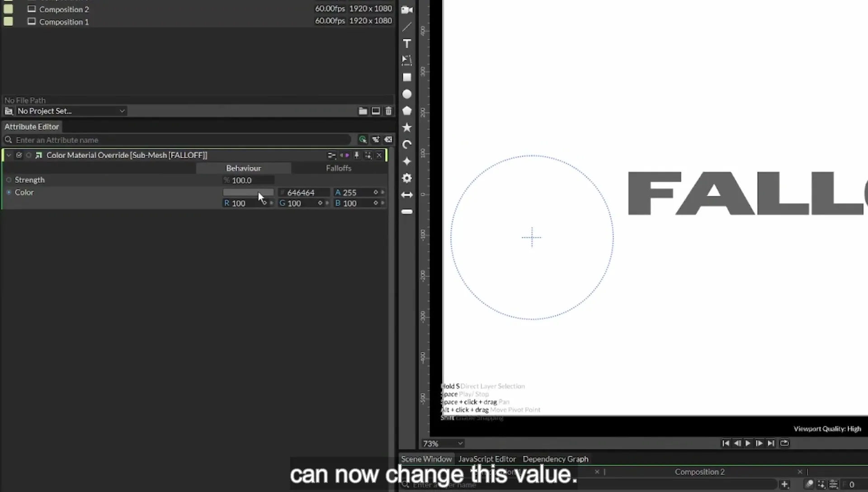Toggle loop playback button
868x492 pixels.
[784, 443]
